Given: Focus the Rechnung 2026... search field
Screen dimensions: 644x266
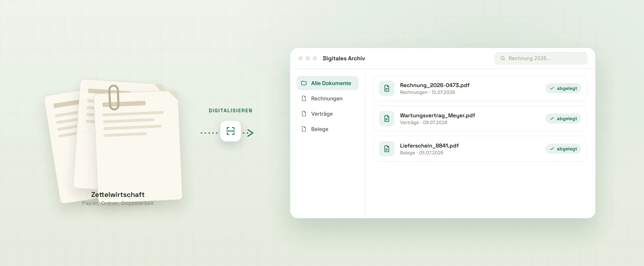Looking at the screenshot, I should coord(541,58).
